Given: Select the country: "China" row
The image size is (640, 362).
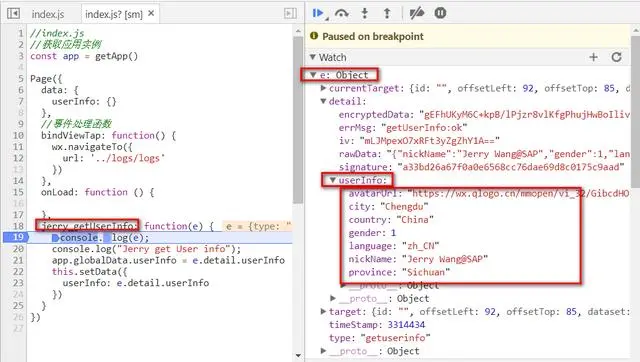Looking at the screenshot, I should pyautogui.click(x=391, y=220).
